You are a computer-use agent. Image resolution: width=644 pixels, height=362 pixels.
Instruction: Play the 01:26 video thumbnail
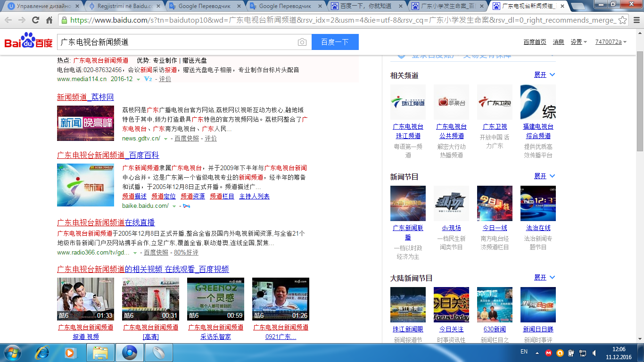click(x=281, y=299)
